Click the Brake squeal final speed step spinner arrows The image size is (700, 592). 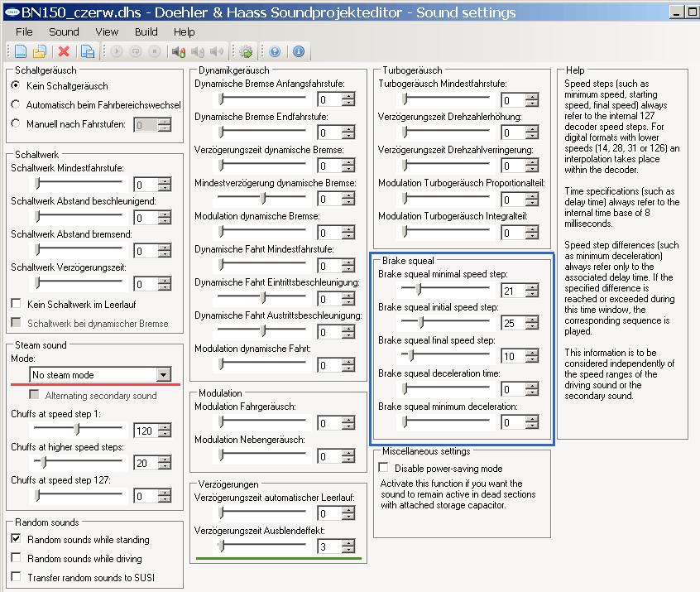point(532,356)
